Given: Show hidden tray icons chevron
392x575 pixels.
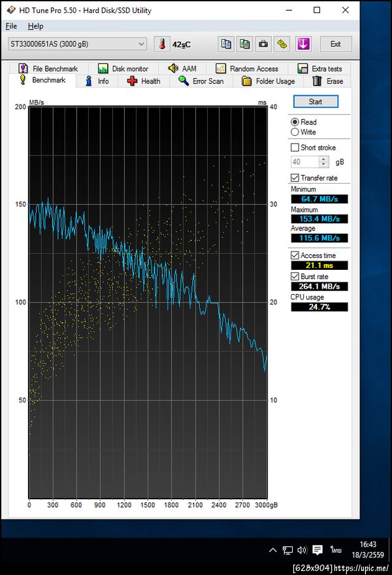Looking at the screenshot, I should point(273,550).
